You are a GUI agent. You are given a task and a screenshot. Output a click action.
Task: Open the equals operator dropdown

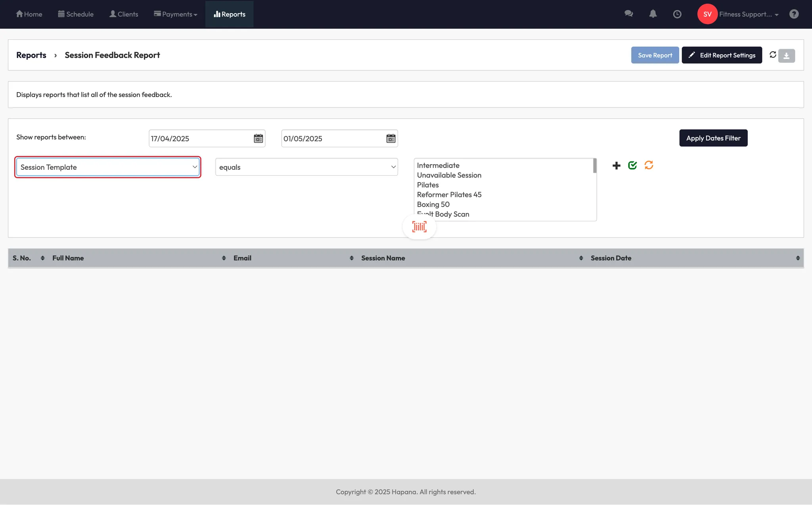tap(306, 167)
